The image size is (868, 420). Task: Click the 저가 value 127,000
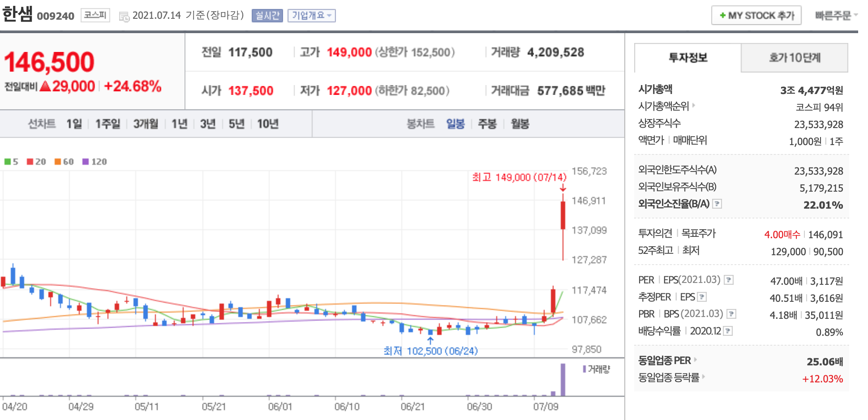349,91
